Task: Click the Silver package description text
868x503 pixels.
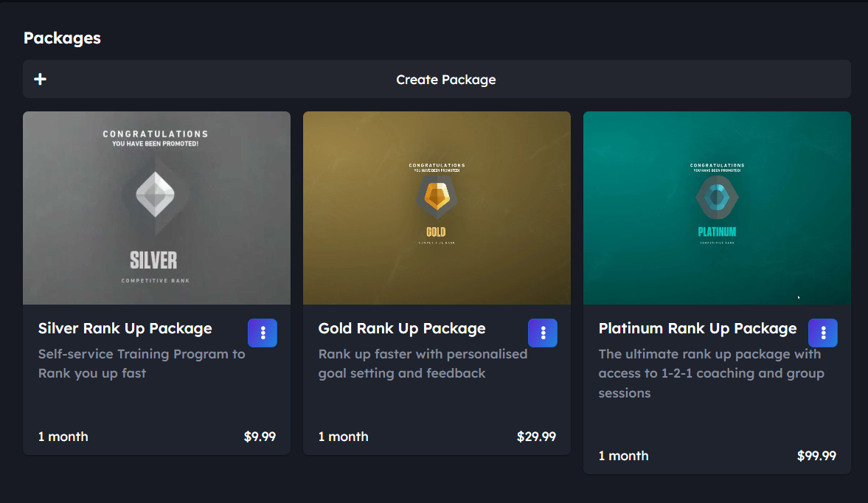Action: pos(142,364)
